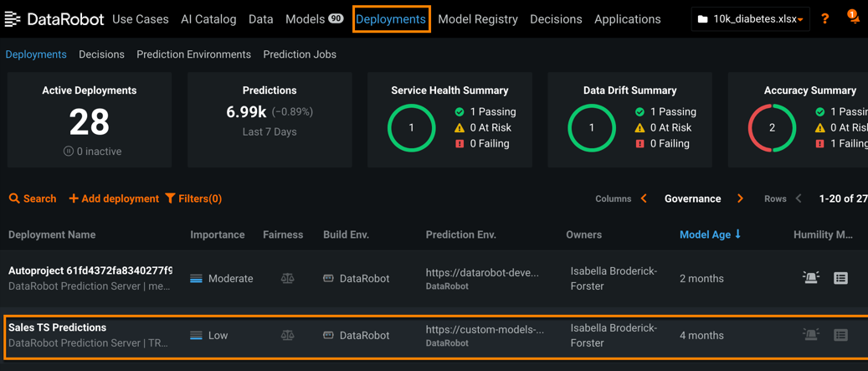The width and height of the screenshot is (868, 371).
Task: Go to previous column set before Governance
Action: coord(644,198)
